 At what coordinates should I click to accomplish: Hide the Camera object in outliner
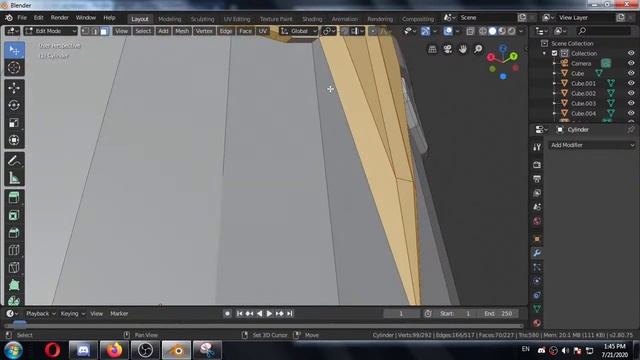631,63
